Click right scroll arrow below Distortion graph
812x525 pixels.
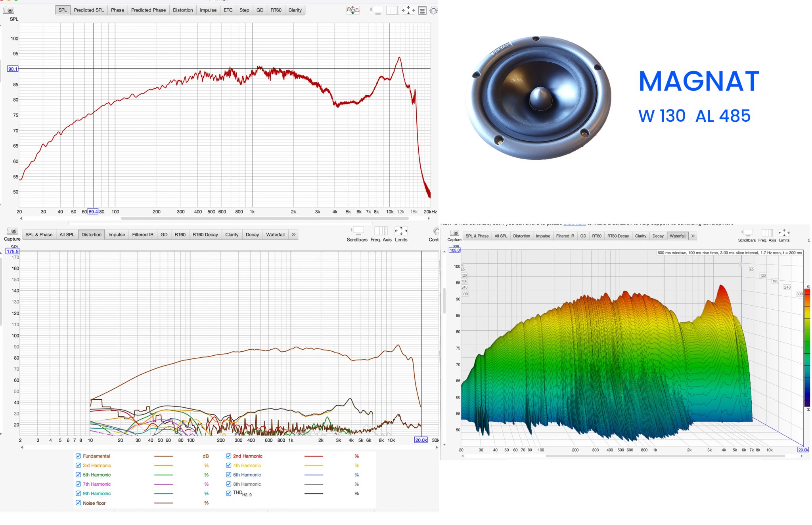point(437,447)
